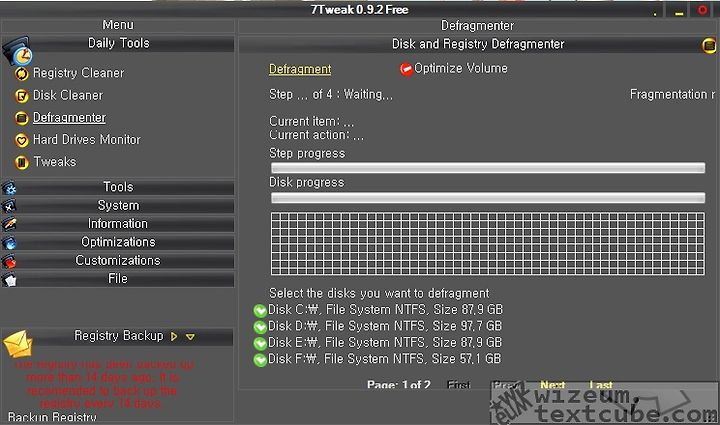720x425 pixels.
Task: Click 'Select the disks you want to defragment' text
Action: tap(379, 293)
